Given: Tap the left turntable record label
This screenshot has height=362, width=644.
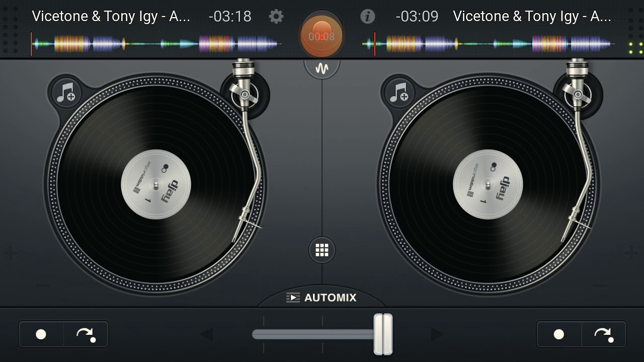Looking at the screenshot, I should 156,185.
